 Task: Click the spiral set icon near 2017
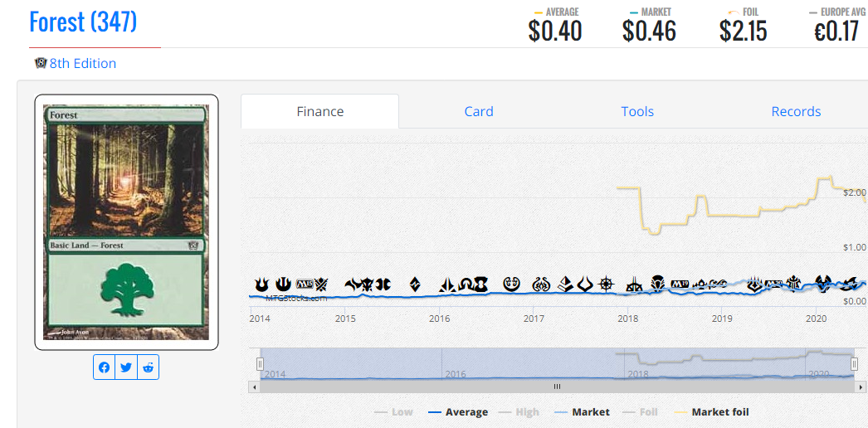point(511,285)
